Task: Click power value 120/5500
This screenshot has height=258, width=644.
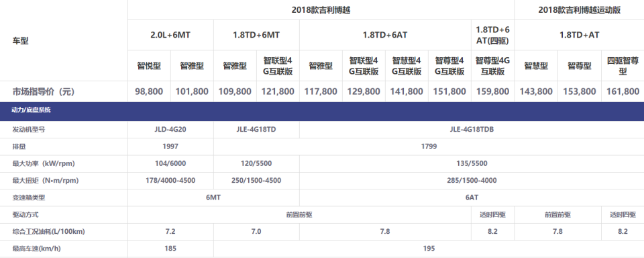Action: [256, 163]
